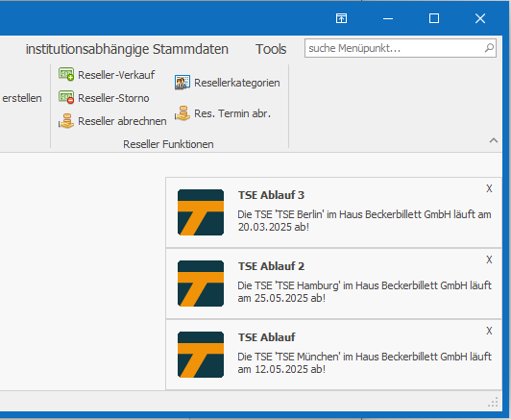
Task: Close the TSE Hamburg expiry notification
Action: coord(489,259)
